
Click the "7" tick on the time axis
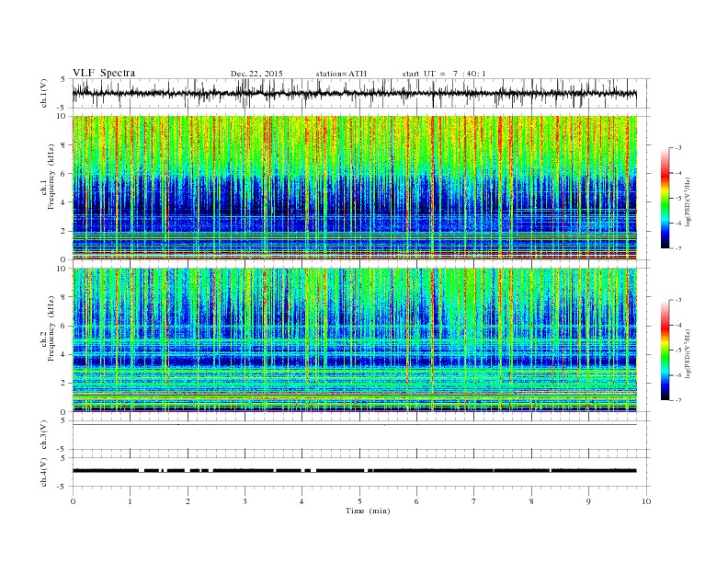474,501
